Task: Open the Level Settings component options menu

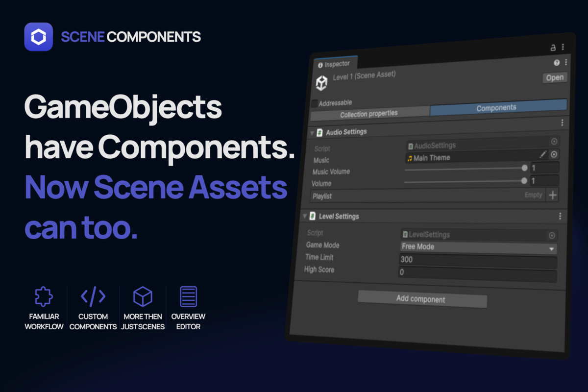Action: click(x=560, y=216)
